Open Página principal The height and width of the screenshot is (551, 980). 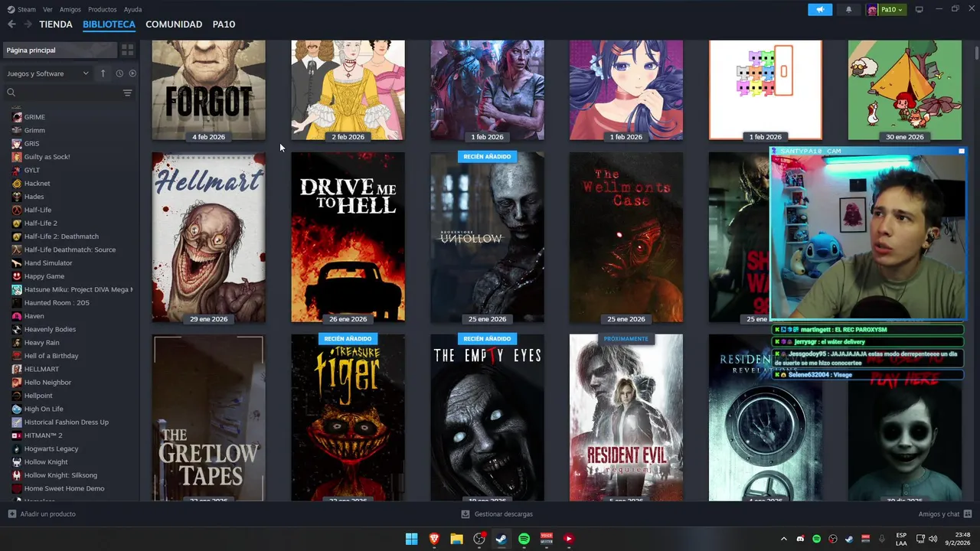pos(60,50)
